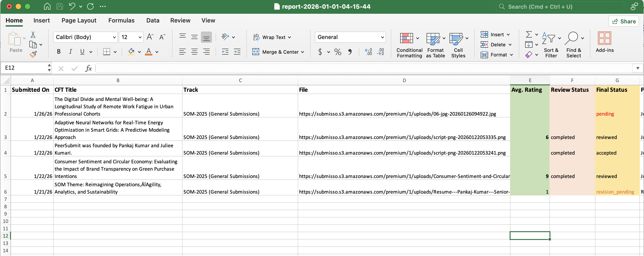Activate the Format Painter
Screen dimensions: 644x256
point(33,54)
